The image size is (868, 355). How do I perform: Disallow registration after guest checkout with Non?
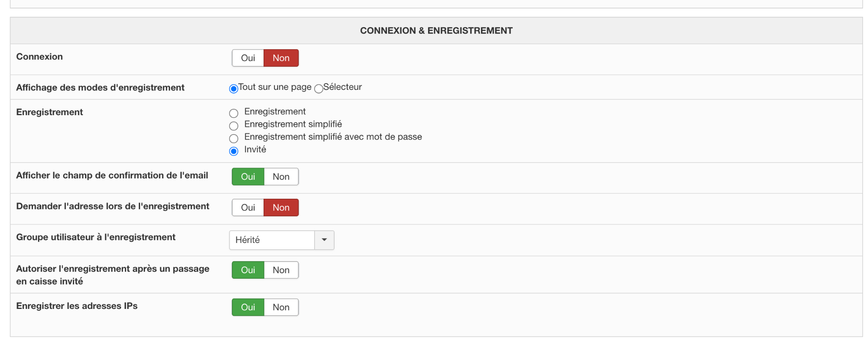[x=281, y=270]
